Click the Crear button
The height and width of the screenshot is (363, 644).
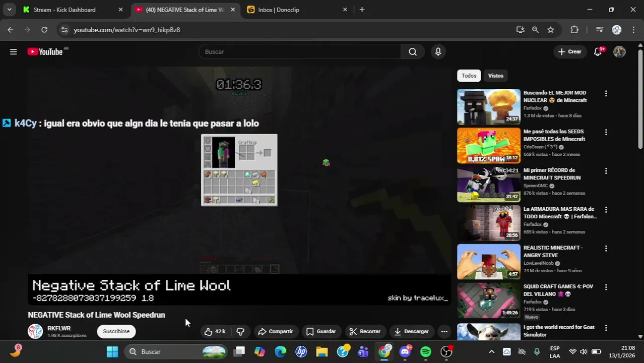point(569,51)
